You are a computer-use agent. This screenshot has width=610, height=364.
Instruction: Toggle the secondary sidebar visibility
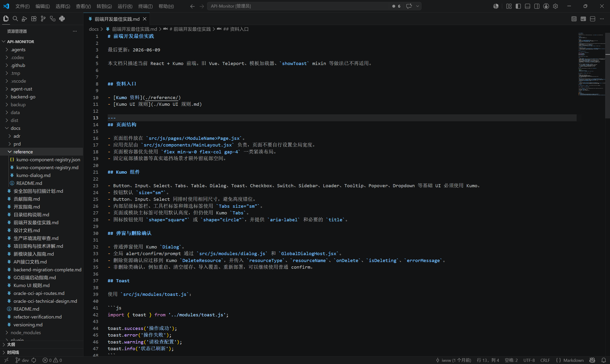point(537,6)
